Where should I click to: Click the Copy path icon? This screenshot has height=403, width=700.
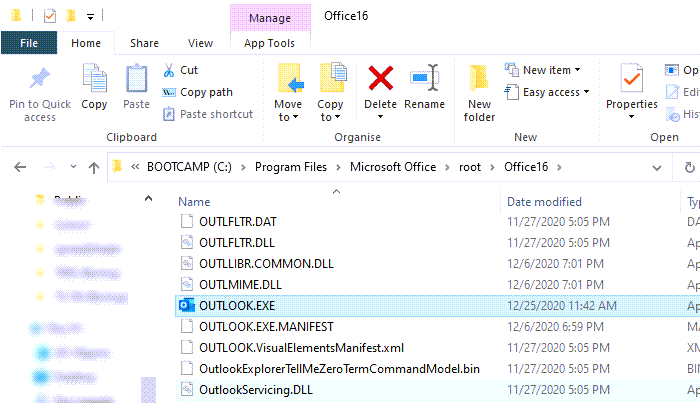click(168, 92)
